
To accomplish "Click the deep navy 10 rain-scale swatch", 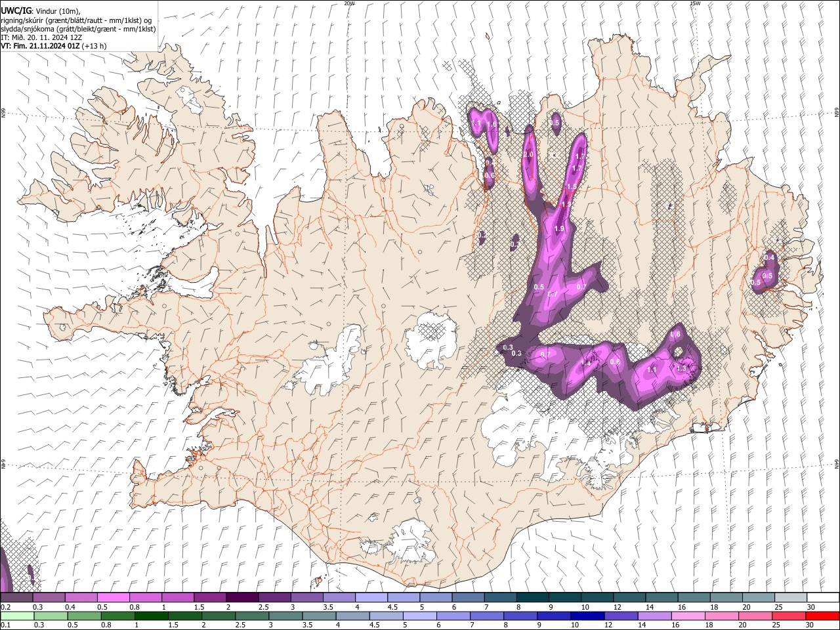I will tap(588, 616).
